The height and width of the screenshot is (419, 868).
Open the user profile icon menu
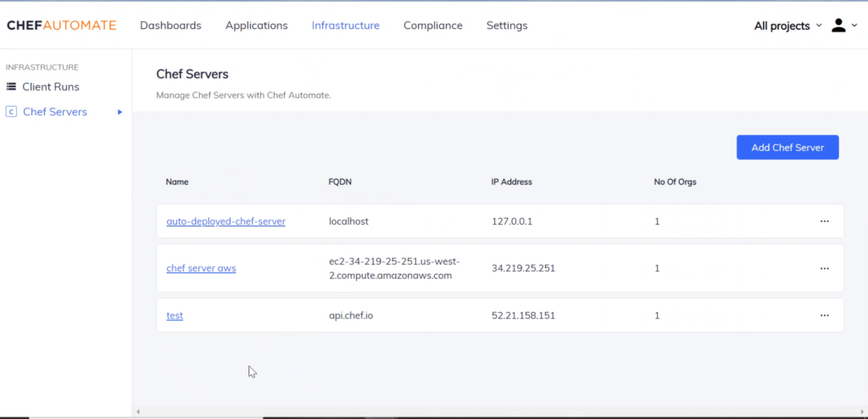[839, 25]
